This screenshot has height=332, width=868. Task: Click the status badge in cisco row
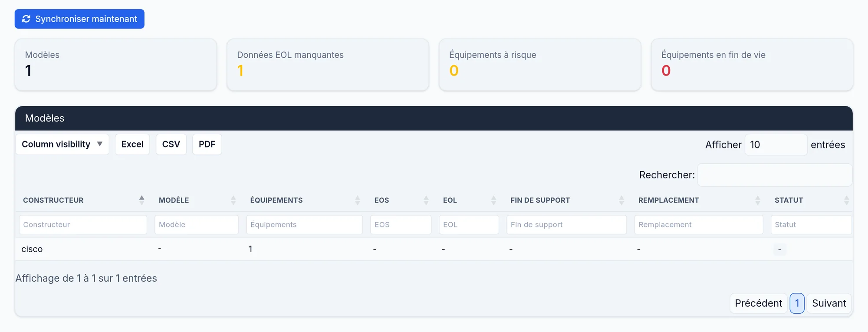click(779, 250)
